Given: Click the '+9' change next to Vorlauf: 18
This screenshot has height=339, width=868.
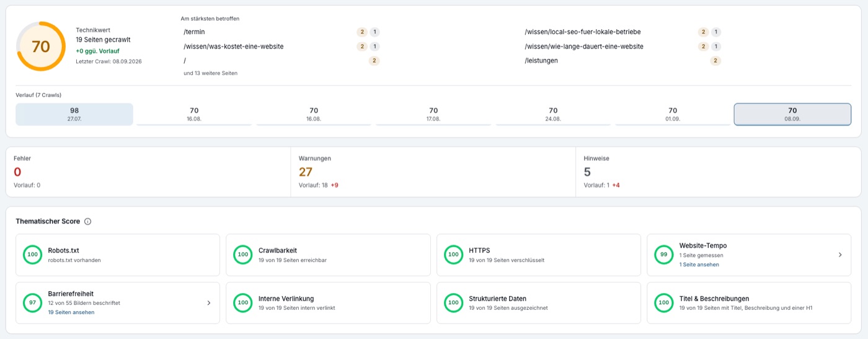Looking at the screenshot, I should tap(334, 185).
